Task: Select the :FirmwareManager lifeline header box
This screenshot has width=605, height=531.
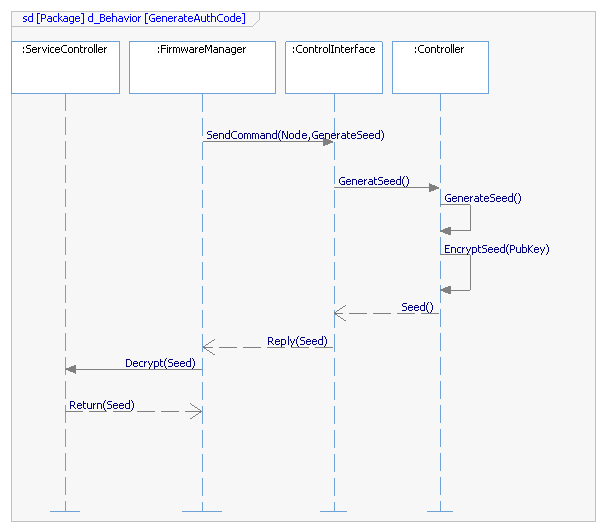Action: click(x=202, y=67)
